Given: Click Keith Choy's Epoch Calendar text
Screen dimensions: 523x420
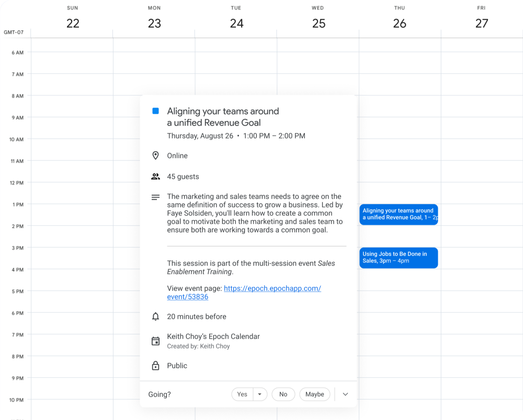Looking at the screenshot, I should (213, 336).
